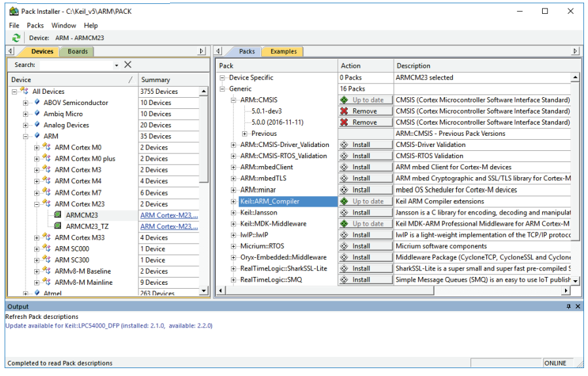Screen dimensions: 588x376
Task: Expand the Previous pack versions node
Action: [245, 134]
